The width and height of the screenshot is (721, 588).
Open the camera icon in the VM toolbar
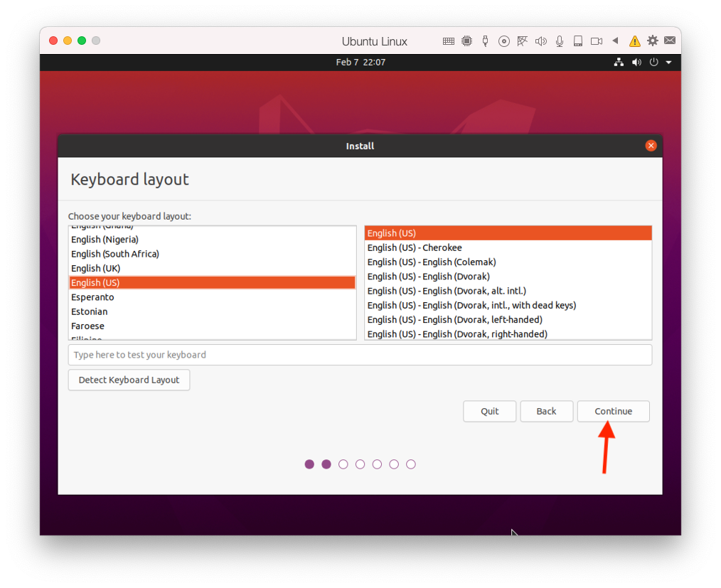[597, 41]
